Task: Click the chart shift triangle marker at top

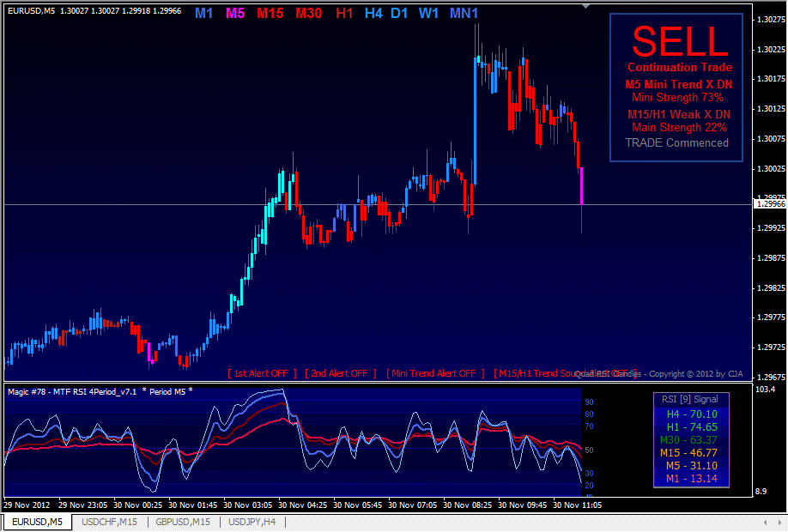Action: coord(585,6)
